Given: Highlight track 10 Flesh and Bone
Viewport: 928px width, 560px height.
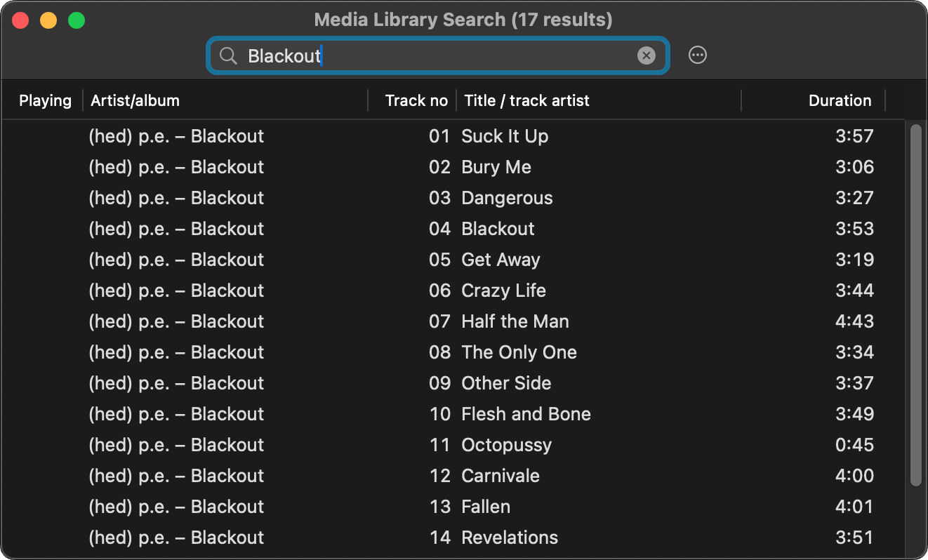Looking at the screenshot, I should coord(526,414).
